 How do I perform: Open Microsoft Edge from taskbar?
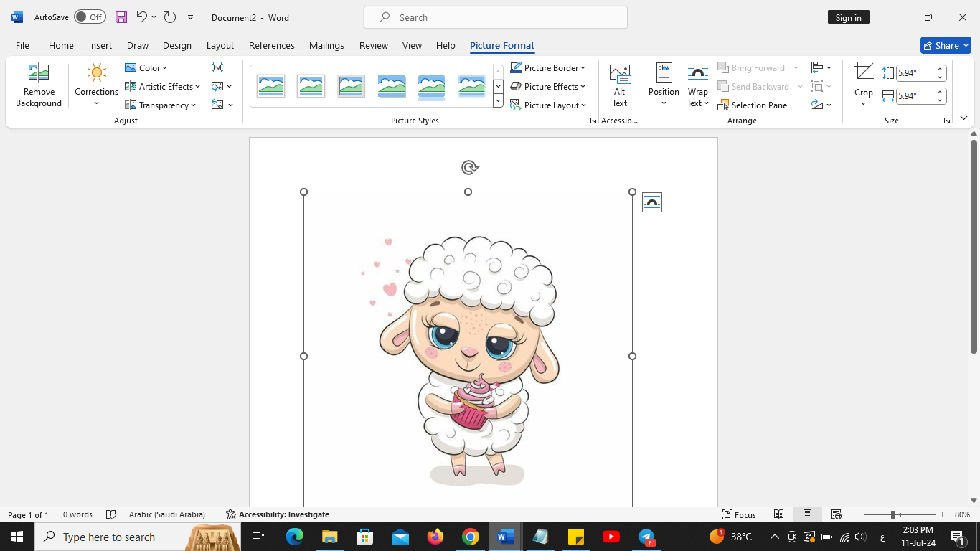294,537
